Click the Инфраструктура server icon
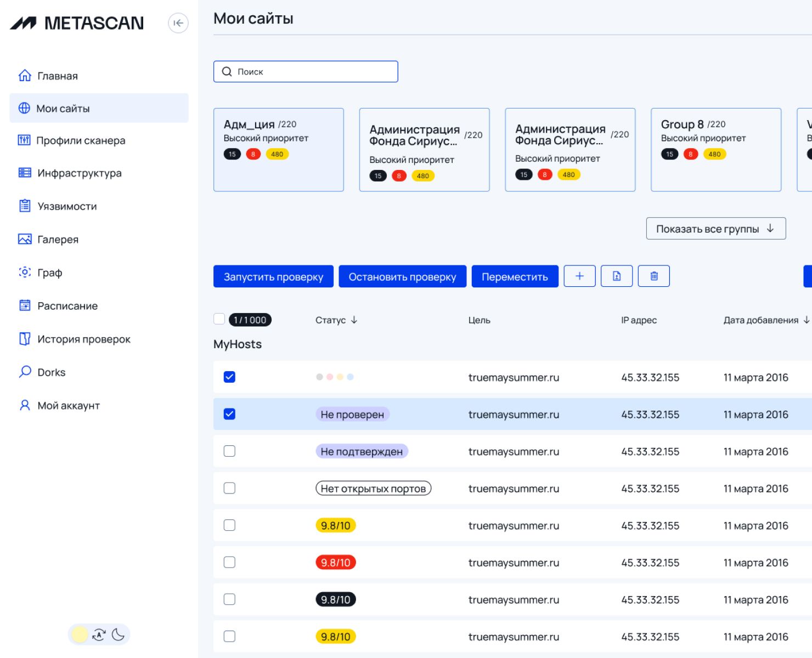 point(25,173)
